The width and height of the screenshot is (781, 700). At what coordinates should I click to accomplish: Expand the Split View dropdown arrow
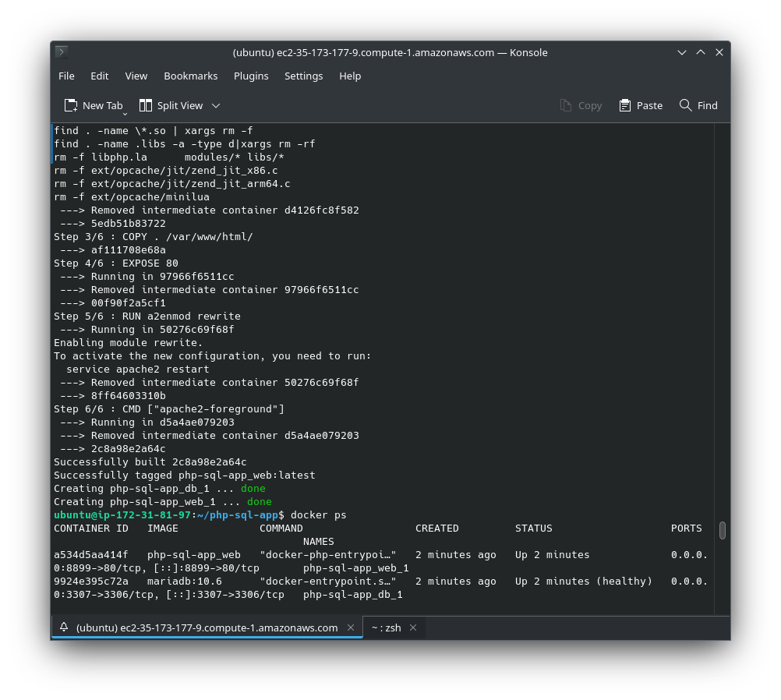tap(216, 105)
